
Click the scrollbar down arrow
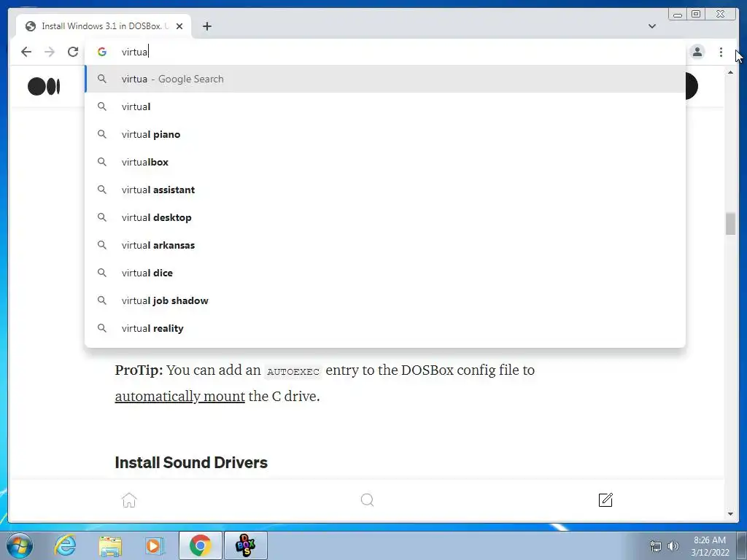(x=730, y=514)
